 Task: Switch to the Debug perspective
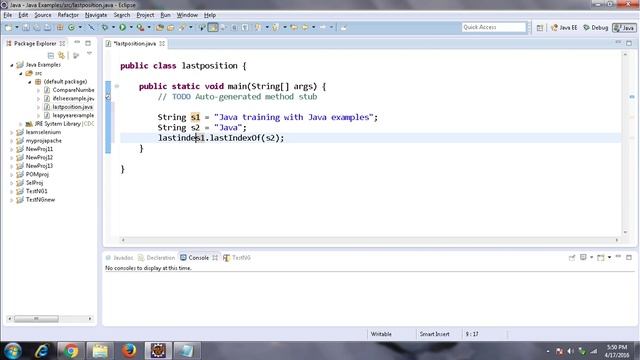click(x=596, y=28)
